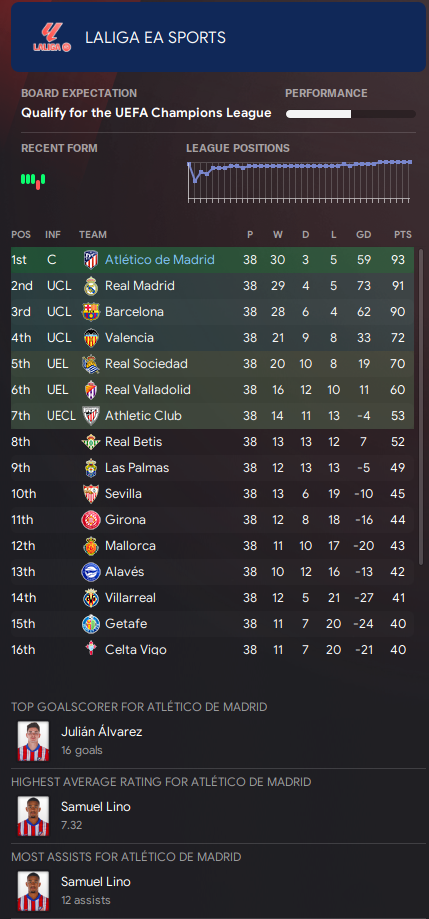429x919 pixels.
Task: Click the LALIGA EA SPORTS title header
Action: [155, 38]
